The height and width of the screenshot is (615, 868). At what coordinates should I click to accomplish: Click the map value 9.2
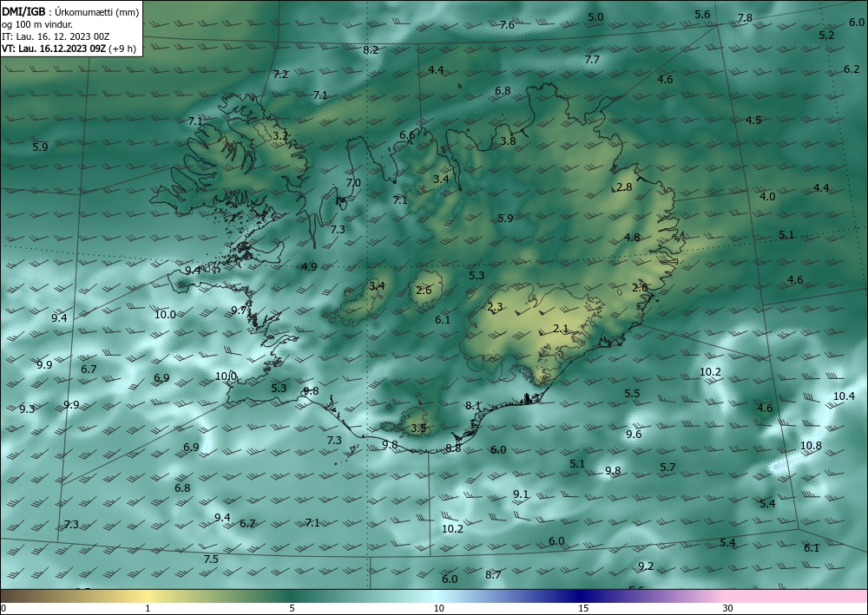coord(646,566)
